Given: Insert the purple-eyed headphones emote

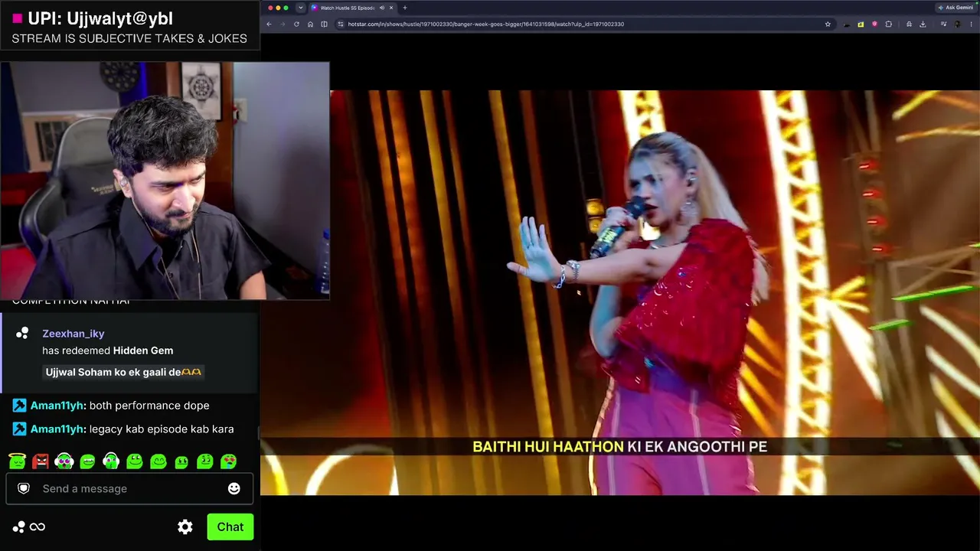Looking at the screenshot, I should click(64, 461).
